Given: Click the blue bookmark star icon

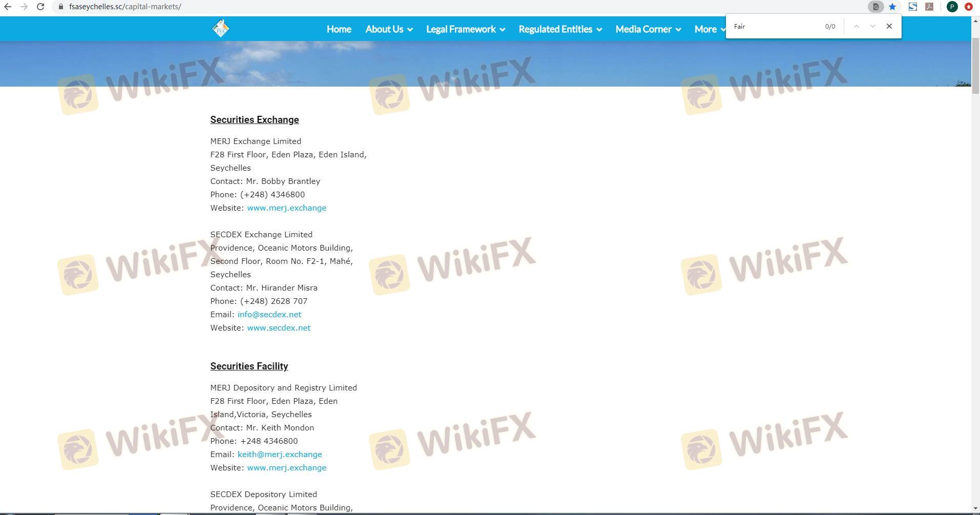Looking at the screenshot, I should 892,7.
